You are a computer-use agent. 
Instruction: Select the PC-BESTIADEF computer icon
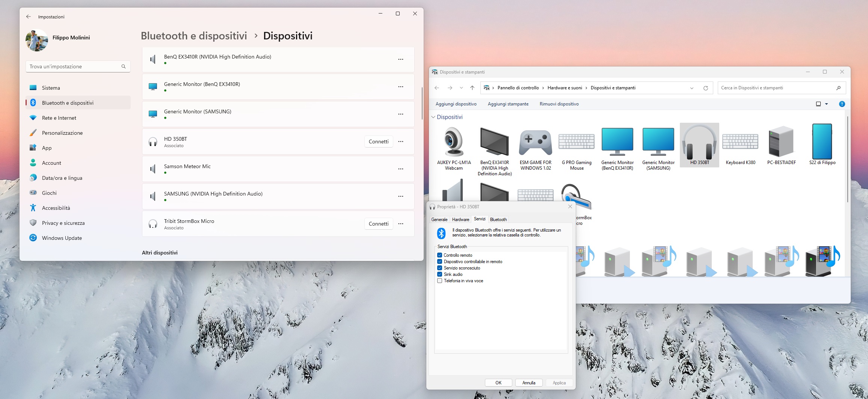click(781, 145)
